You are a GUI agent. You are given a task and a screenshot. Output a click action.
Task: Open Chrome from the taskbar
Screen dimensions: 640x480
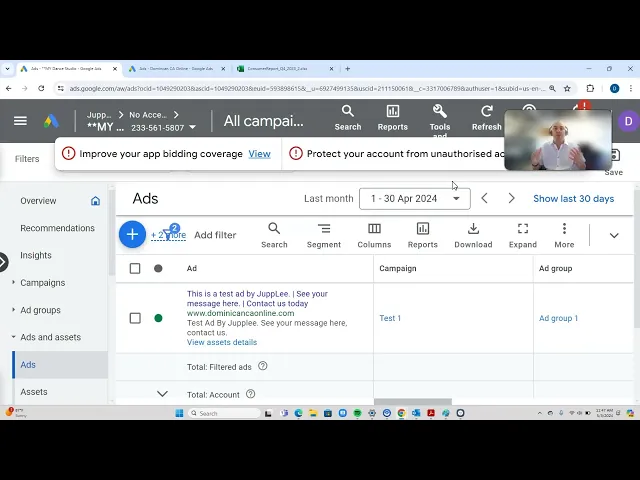click(401, 413)
